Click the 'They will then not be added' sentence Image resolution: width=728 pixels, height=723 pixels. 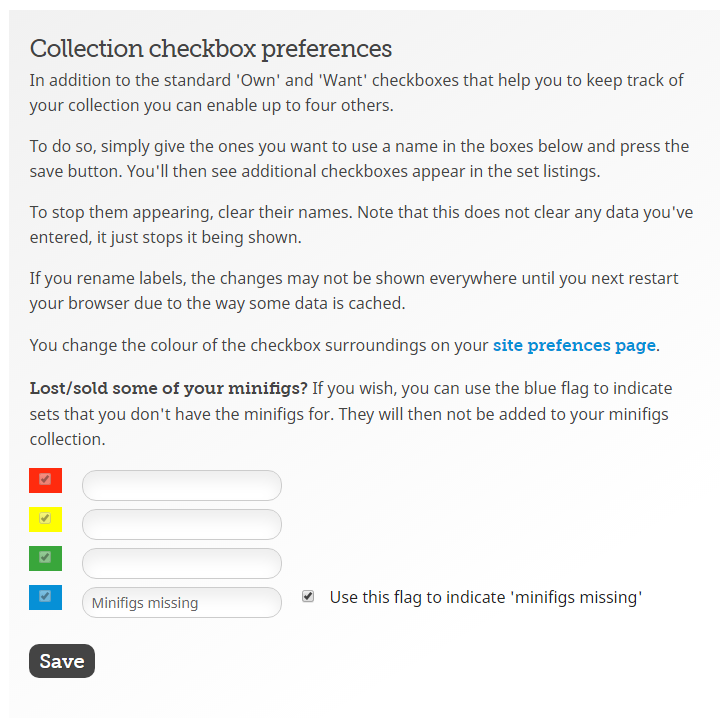click(400, 413)
